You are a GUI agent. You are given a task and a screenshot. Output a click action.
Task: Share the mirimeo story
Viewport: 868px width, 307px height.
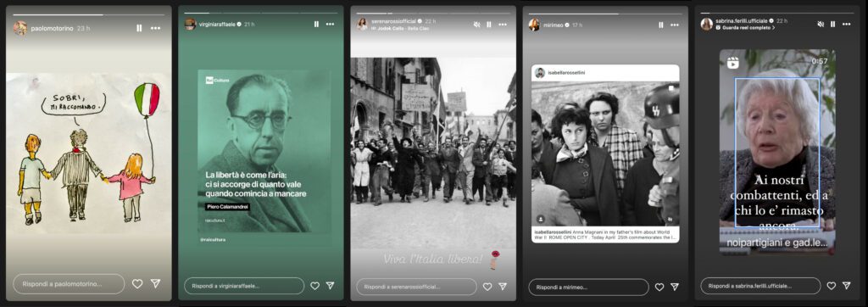coord(675,287)
